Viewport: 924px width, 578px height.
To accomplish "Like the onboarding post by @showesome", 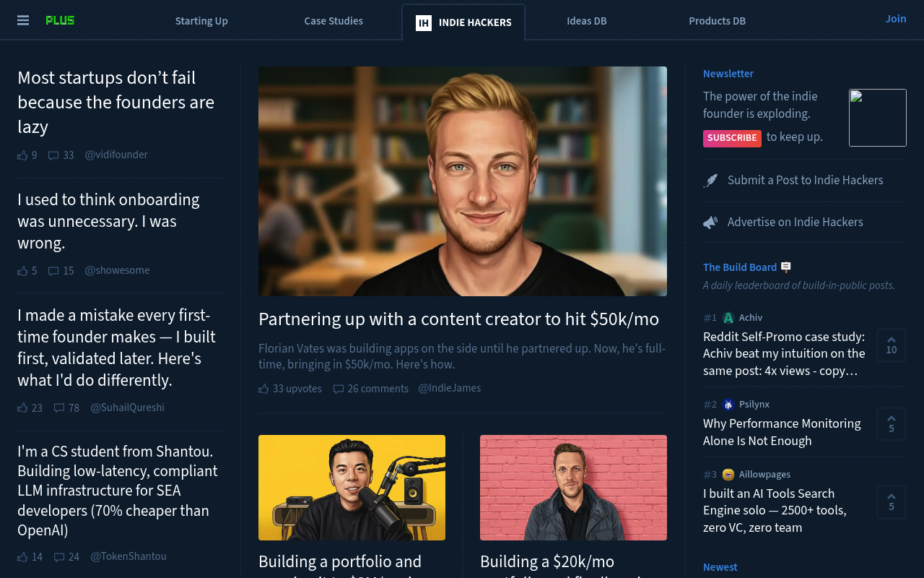I will point(22,271).
